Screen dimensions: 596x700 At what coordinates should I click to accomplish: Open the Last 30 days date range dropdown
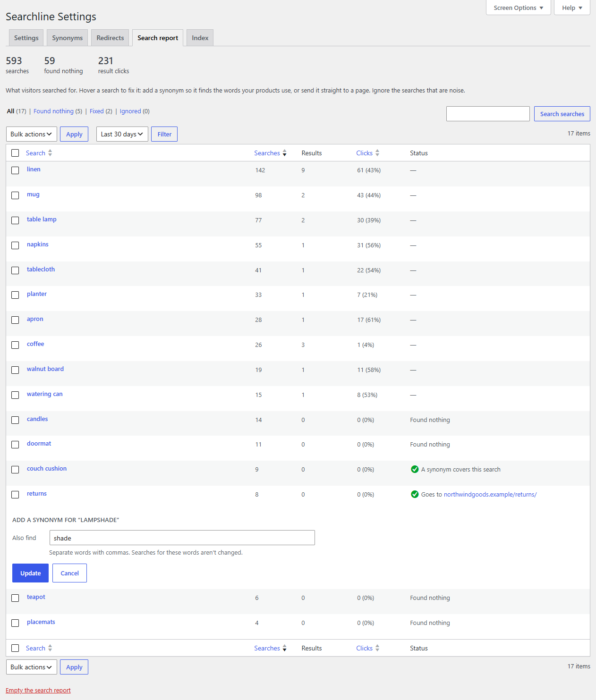click(x=122, y=134)
